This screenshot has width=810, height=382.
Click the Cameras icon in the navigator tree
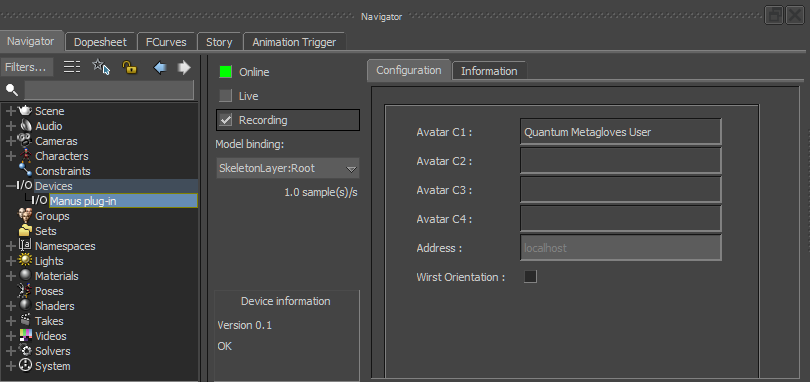coord(24,141)
